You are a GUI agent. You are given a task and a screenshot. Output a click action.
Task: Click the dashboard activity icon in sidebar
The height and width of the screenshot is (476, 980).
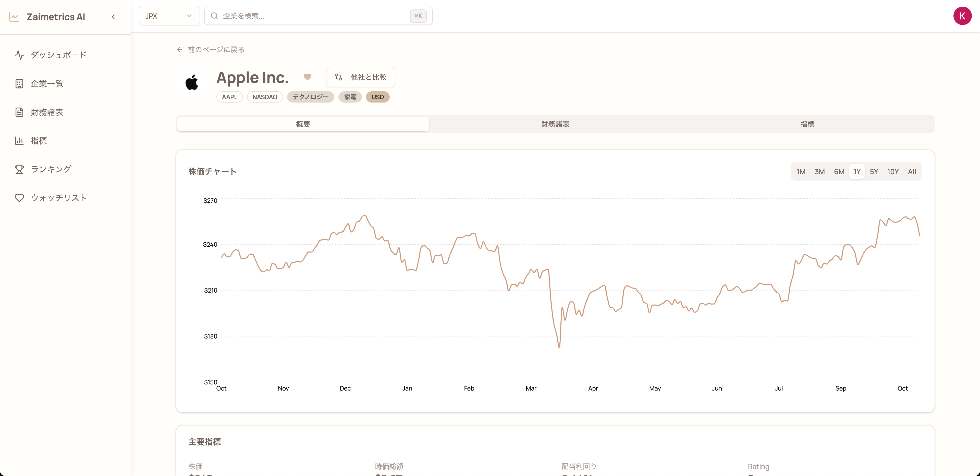coord(19,55)
